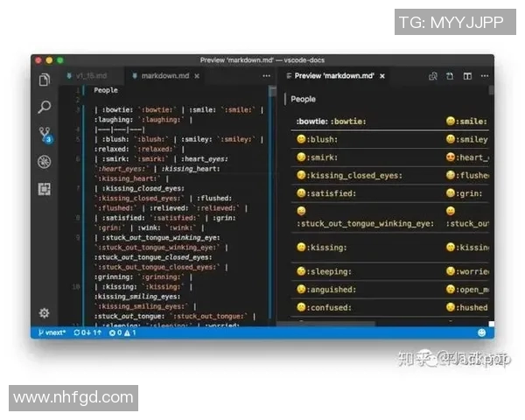Click the Manage gear icon
Image resolution: width=525 pixels, height=420 pixels.
point(45,312)
